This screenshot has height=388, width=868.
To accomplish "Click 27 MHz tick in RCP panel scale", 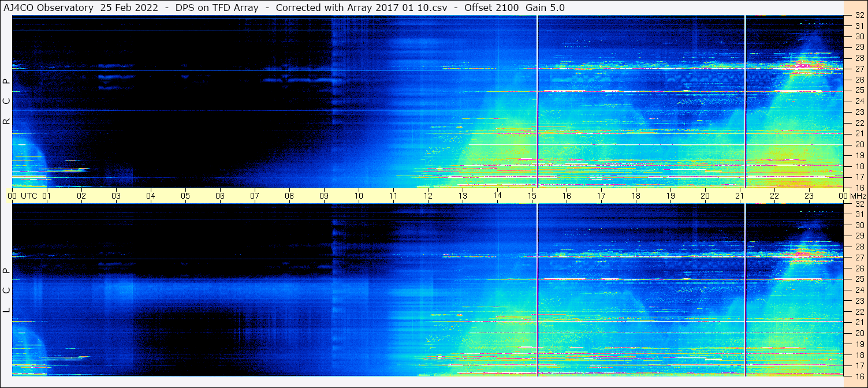I will [x=859, y=69].
